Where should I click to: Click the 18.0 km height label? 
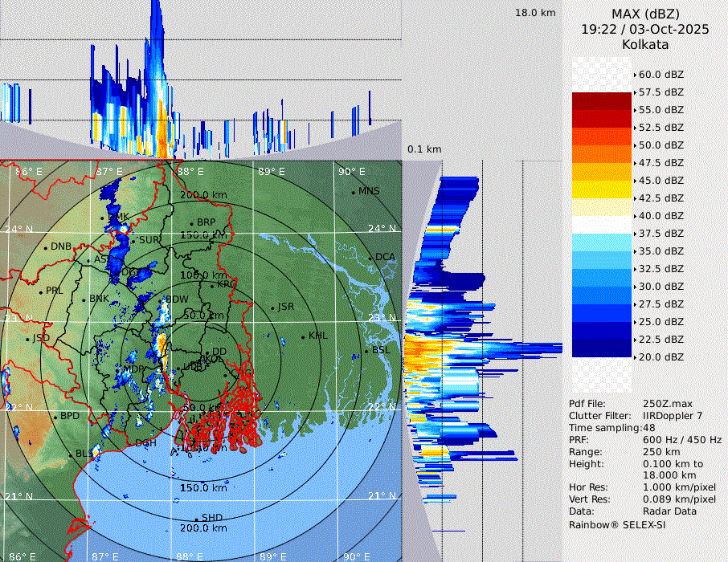535,13
